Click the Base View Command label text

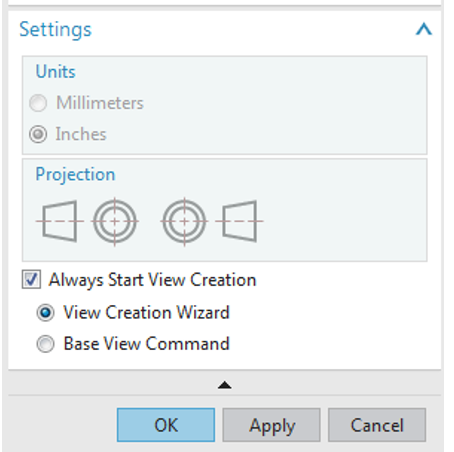point(147,344)
